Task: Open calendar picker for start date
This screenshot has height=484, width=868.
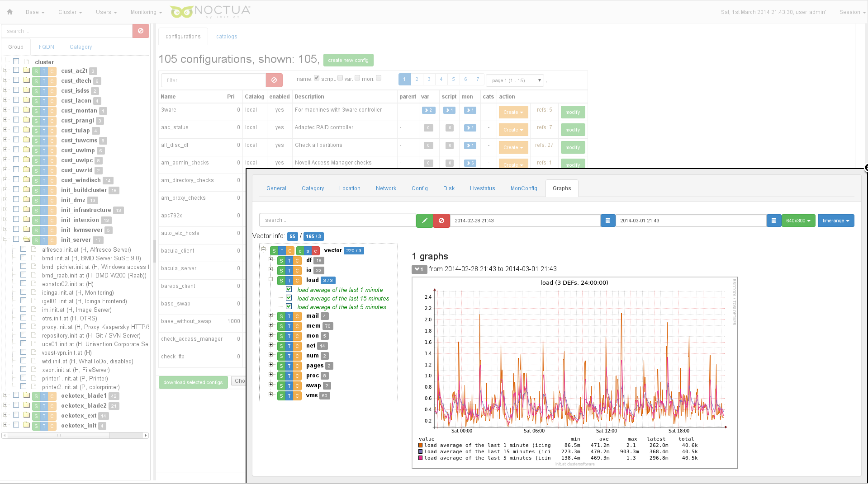Action: (x=608, y=221)
